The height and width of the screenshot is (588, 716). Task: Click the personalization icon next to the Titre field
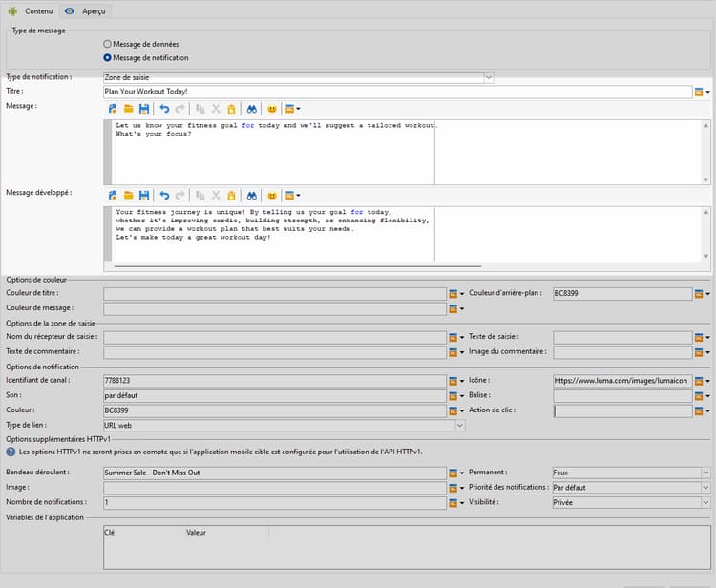699,92
